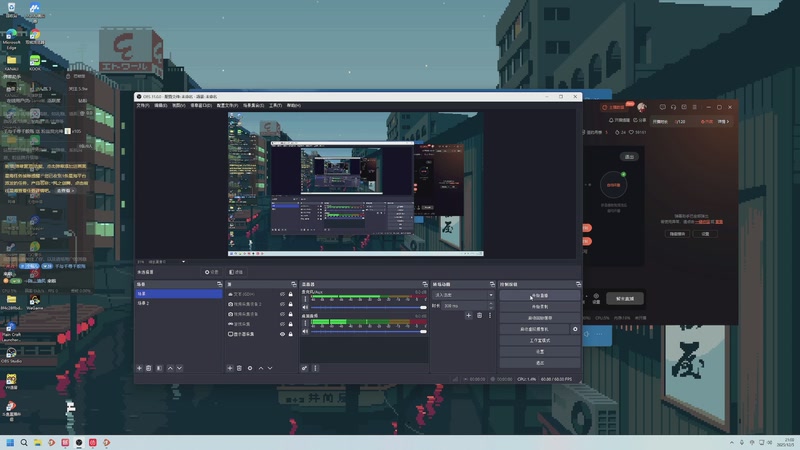Adjust the 桌面音频 volume slider

pyautogui.click(x=368, y=332)
